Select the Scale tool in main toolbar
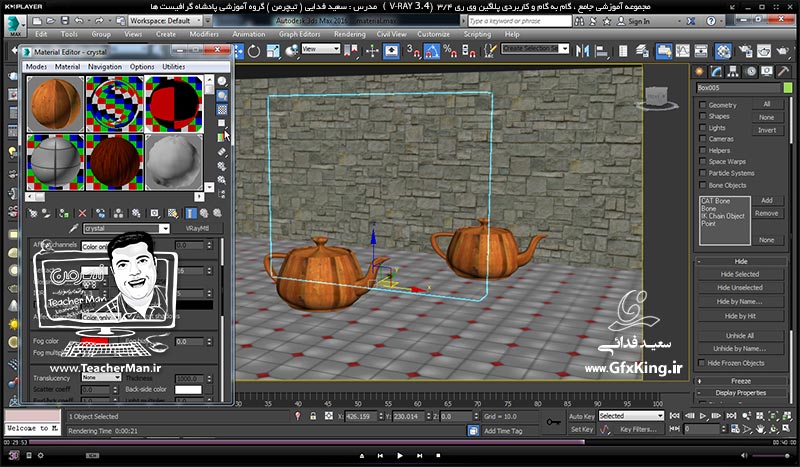The image size is (800, 467). click(273, 51)
